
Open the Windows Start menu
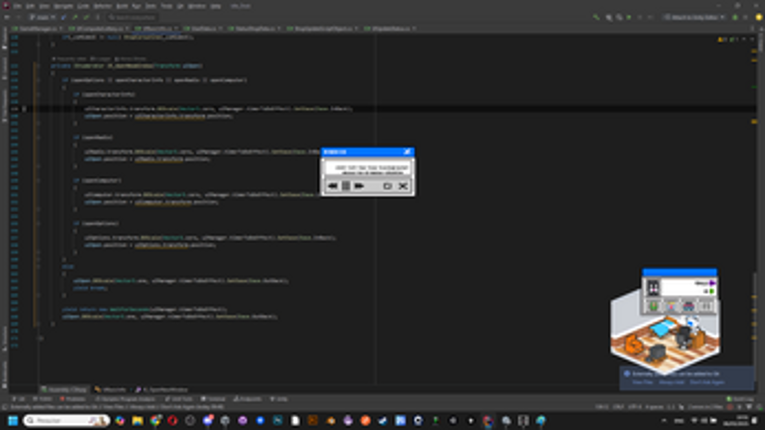[x=13, y=420]
